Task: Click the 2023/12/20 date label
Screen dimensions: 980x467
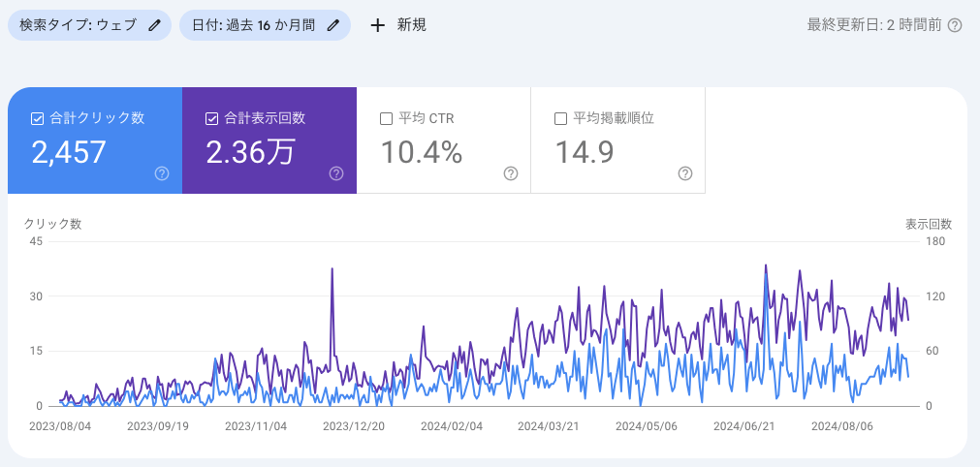Action: tap(354, 426)
